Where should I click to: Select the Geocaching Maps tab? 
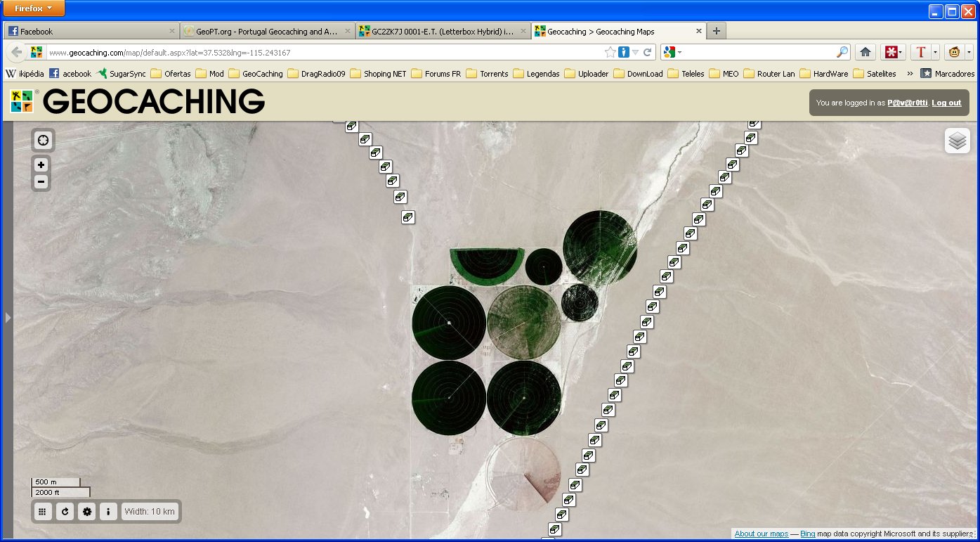[618, 31]
